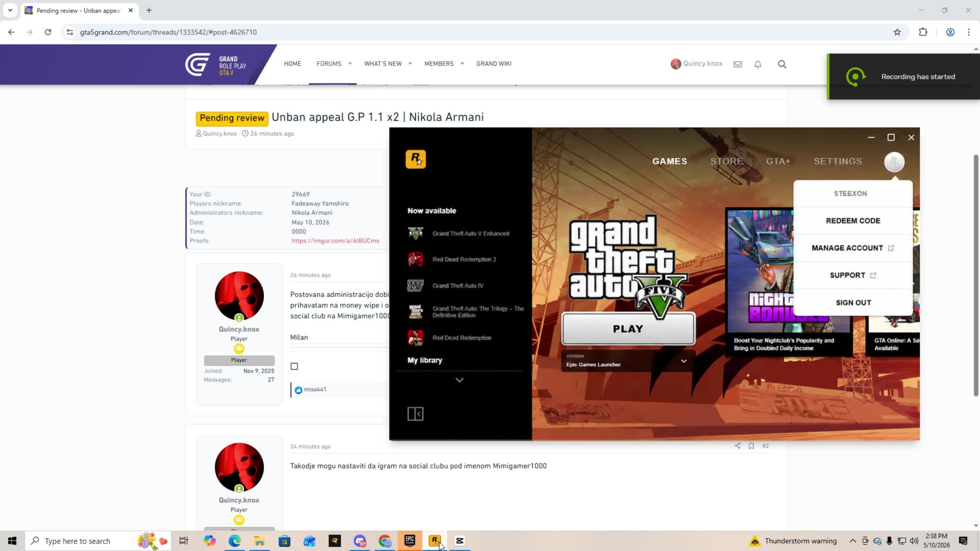Viewport: 980px width, 551px height.
Task: Click the taskbar search box
Action: pos(98,541)
